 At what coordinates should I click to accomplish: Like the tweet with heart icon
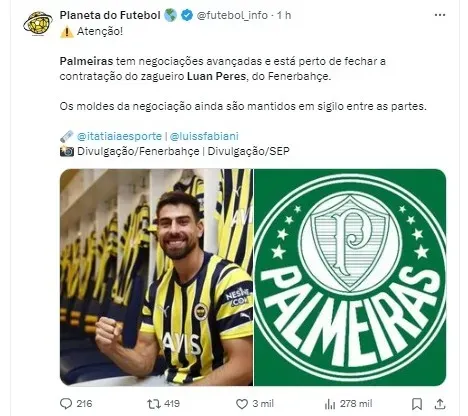pyautogui.click(x=242, y=404)
